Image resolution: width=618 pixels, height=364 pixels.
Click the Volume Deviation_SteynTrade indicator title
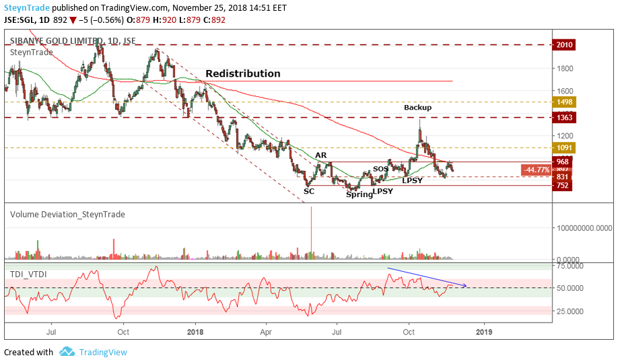pos(67,215)
